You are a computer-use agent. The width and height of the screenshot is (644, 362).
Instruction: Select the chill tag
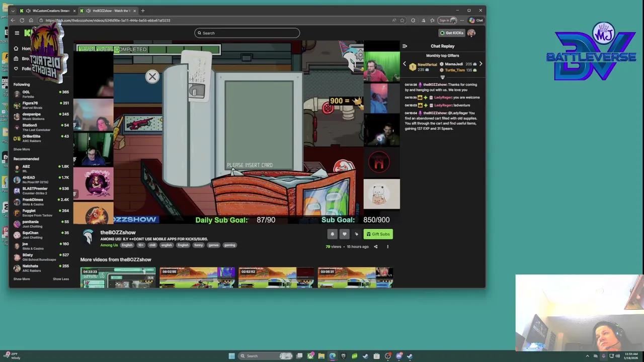pos(152,245)
